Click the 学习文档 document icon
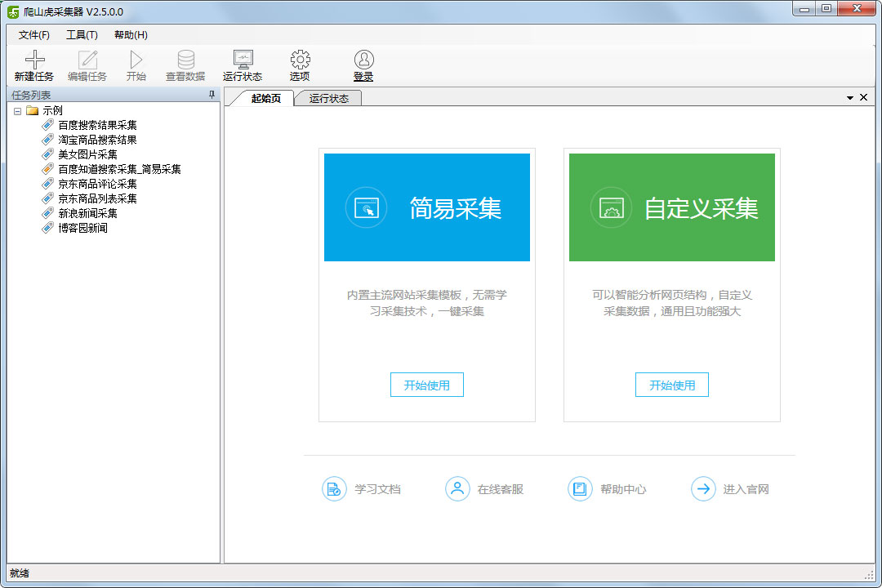This screenshot has width=882, height=588. click(x=334, y=489)
